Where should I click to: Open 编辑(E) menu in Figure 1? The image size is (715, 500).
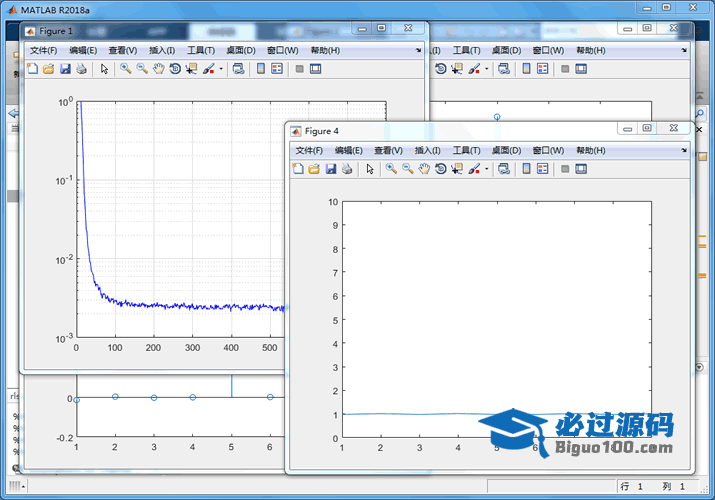[x=83, y=51]
